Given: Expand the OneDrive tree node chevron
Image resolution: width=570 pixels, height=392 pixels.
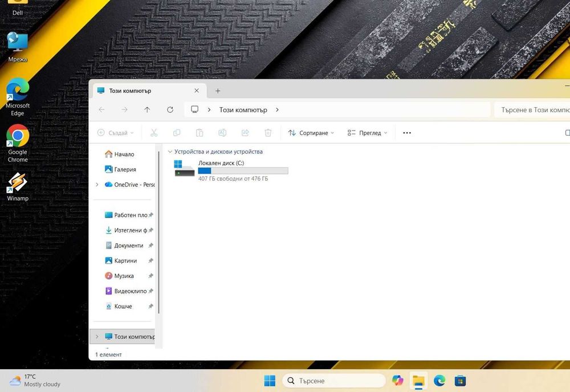Looking at the screenshot, I should point(97,185).
